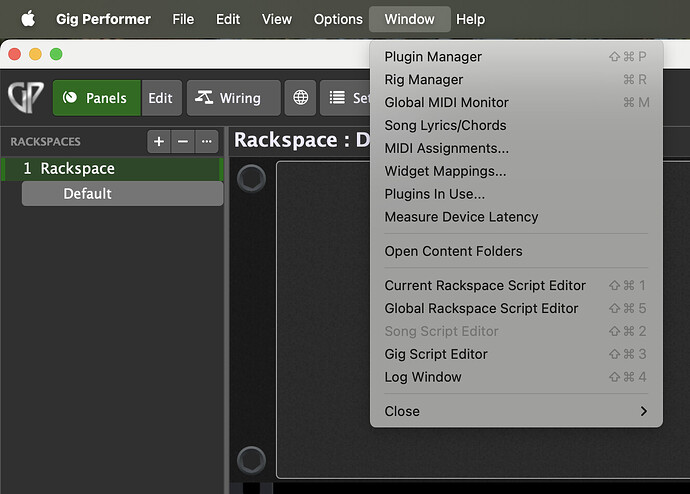Switch to Panels view

97,98
